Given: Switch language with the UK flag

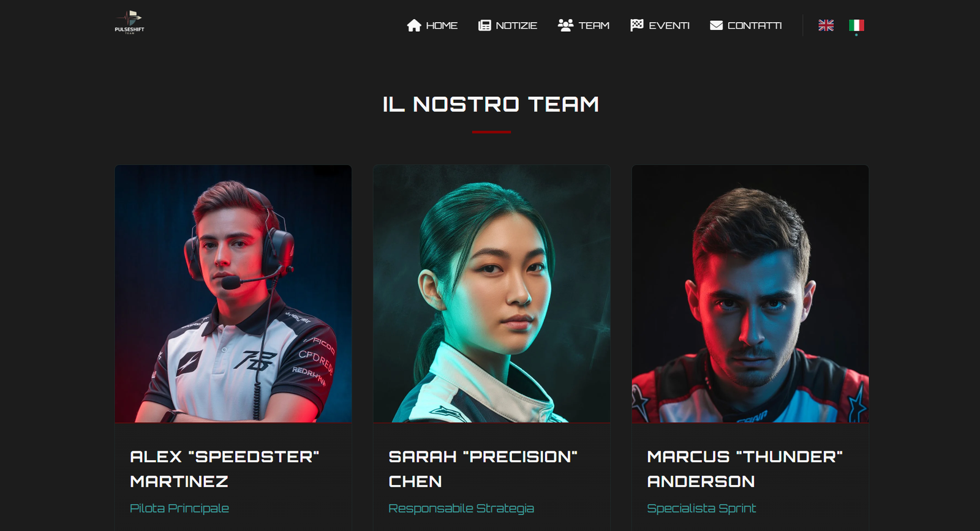Looking at the screenshot, I should [826, 25].
